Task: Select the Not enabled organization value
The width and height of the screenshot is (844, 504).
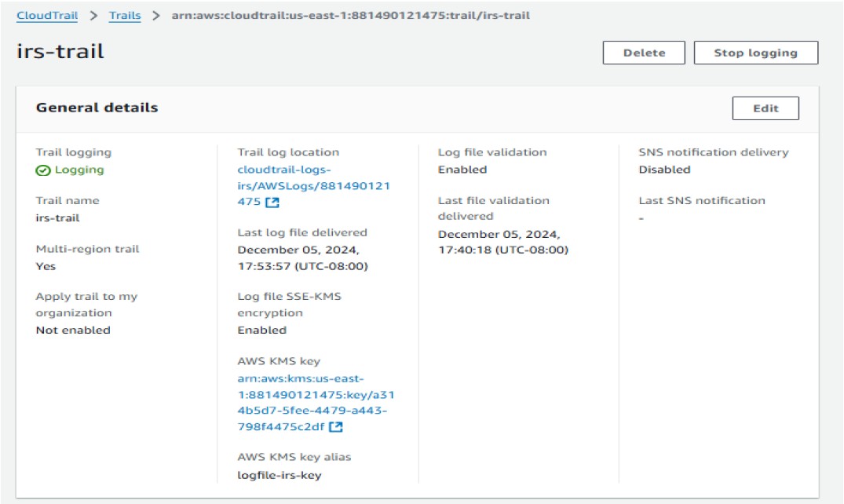Action: [73, 330]
